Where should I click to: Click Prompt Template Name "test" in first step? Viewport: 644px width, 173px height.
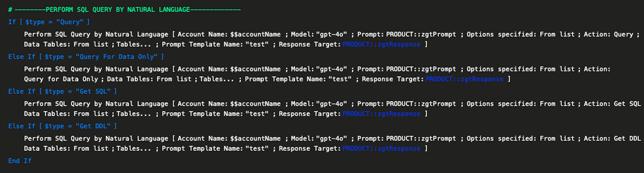[257, 44]
